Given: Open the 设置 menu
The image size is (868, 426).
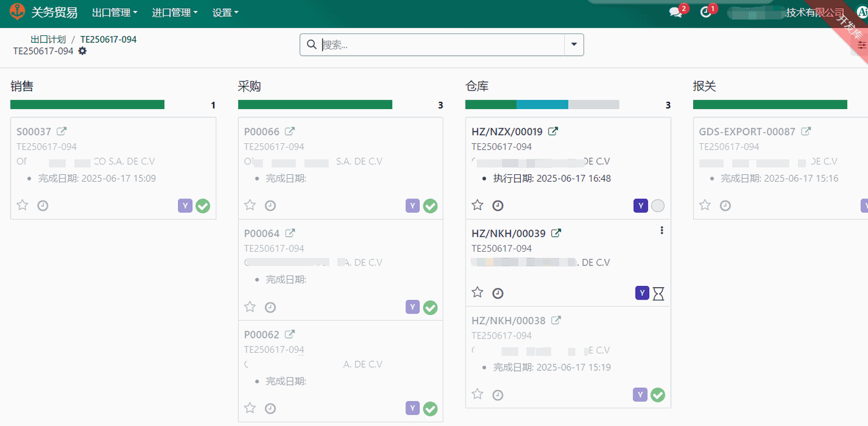Looking at the screenshot, I should (225, 12).
